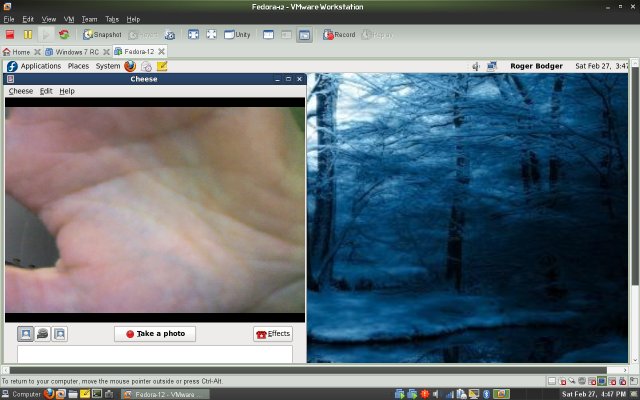640x400 pixels.
Task: Open Cheese's Help menu
Action: coord(67,91)
